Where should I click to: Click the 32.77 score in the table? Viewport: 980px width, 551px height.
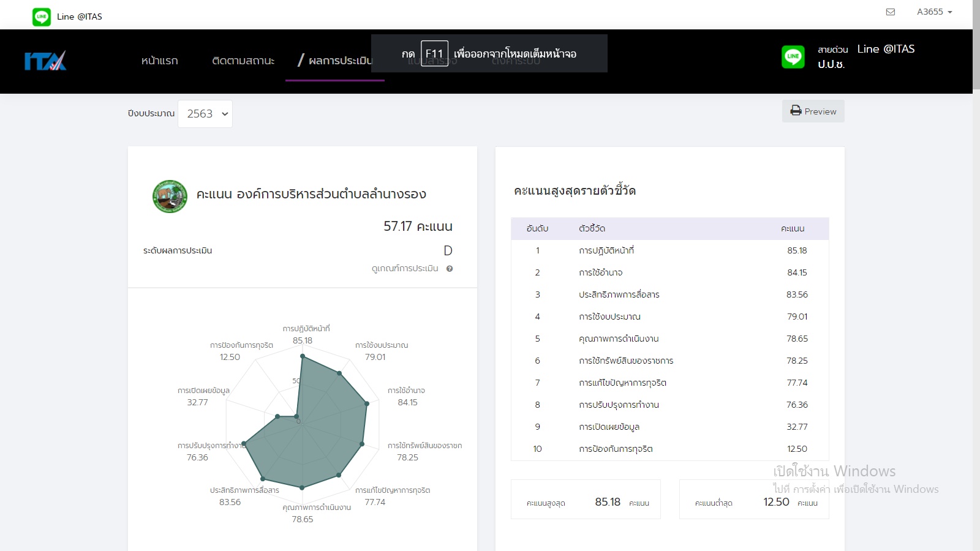(797, 427)
